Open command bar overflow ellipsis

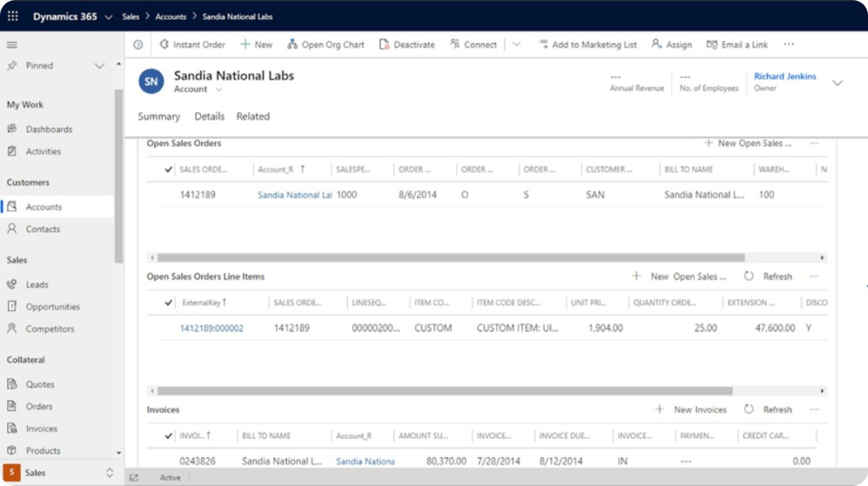tap(789, 44)
